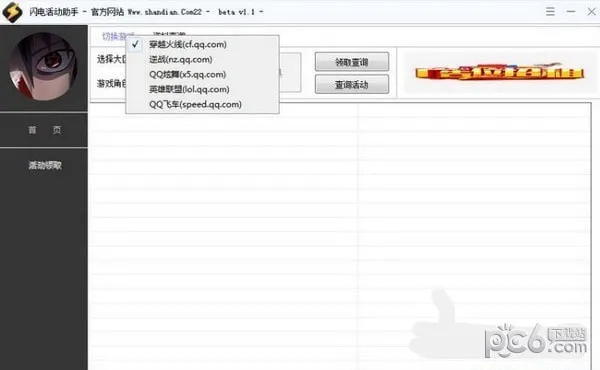600x370 pixels.
Task: Click the lightning app logo icon
Action: pos(12,12)
